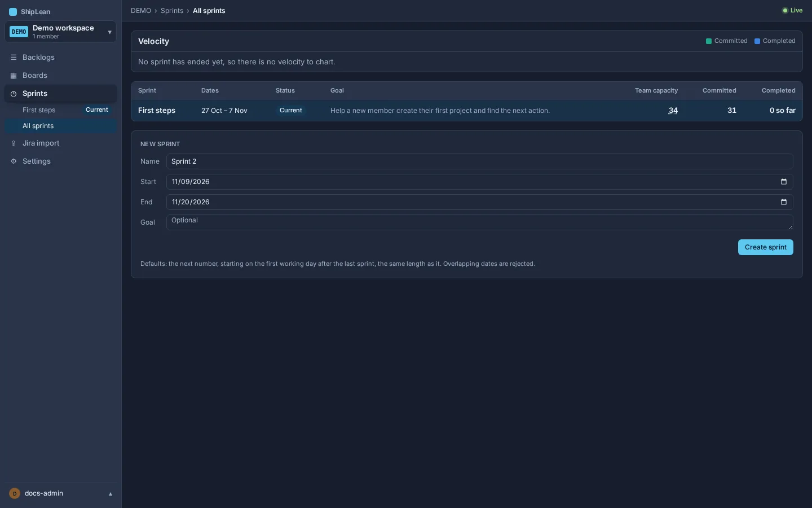Image resolution: width=812 pixels, height=508 pixels.
Task: Go to Settings in the sidebar
Action: point(61,161)
